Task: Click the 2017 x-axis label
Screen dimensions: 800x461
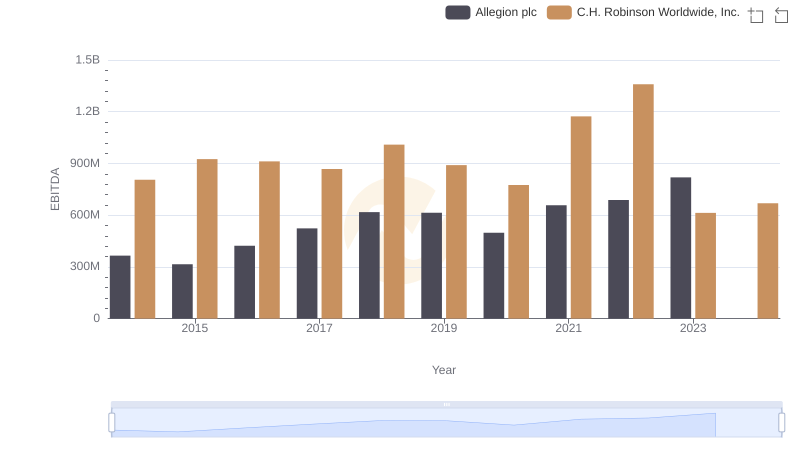Action: [x=319, y=328]
